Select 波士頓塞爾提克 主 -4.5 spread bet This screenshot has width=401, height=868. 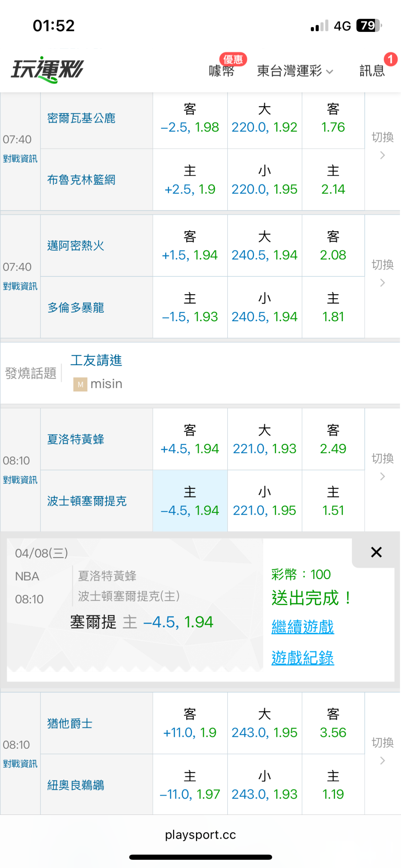(x=190, y=501)
